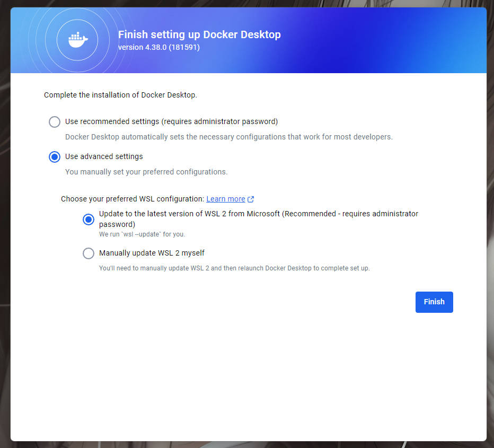Click the 'We run wsl --update for you' note
Image resolution: width=494 pixels, height=448 pixels.
(142, 234)
